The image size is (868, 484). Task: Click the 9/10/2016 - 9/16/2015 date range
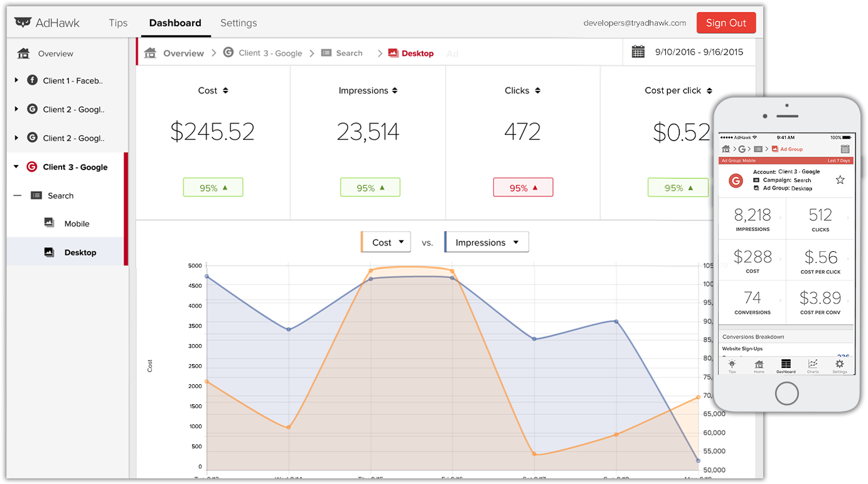coord(699,52)
